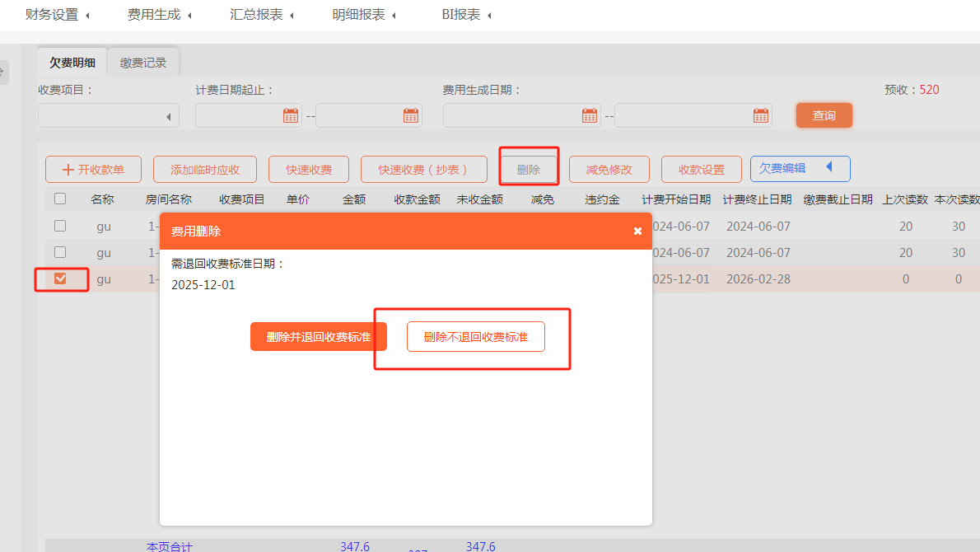
Task: Check the first gu row checkbox
Action: (x=60, y=226)
